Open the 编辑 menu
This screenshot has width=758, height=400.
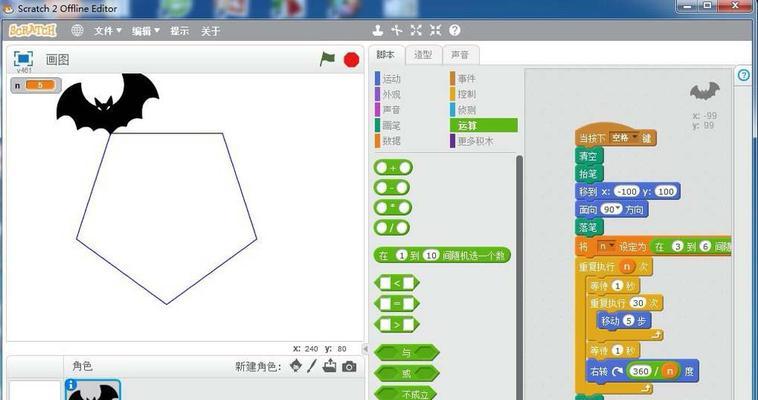click(146, 31)
